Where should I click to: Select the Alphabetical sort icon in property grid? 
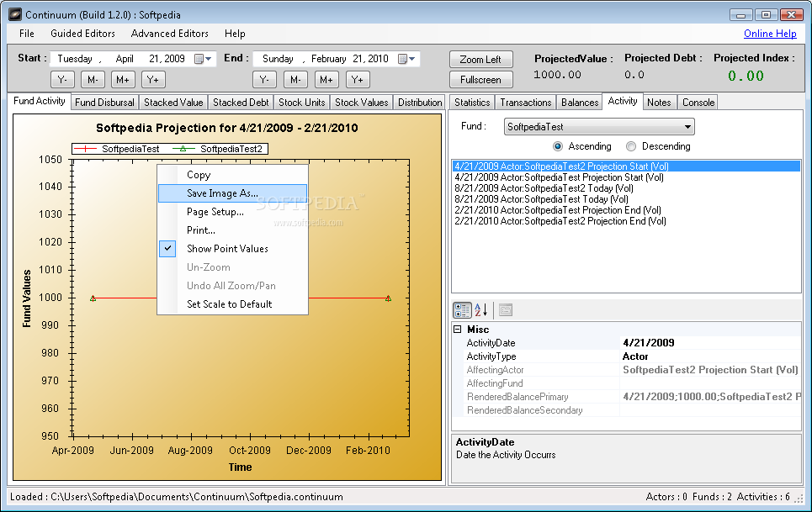coord(480,310)
